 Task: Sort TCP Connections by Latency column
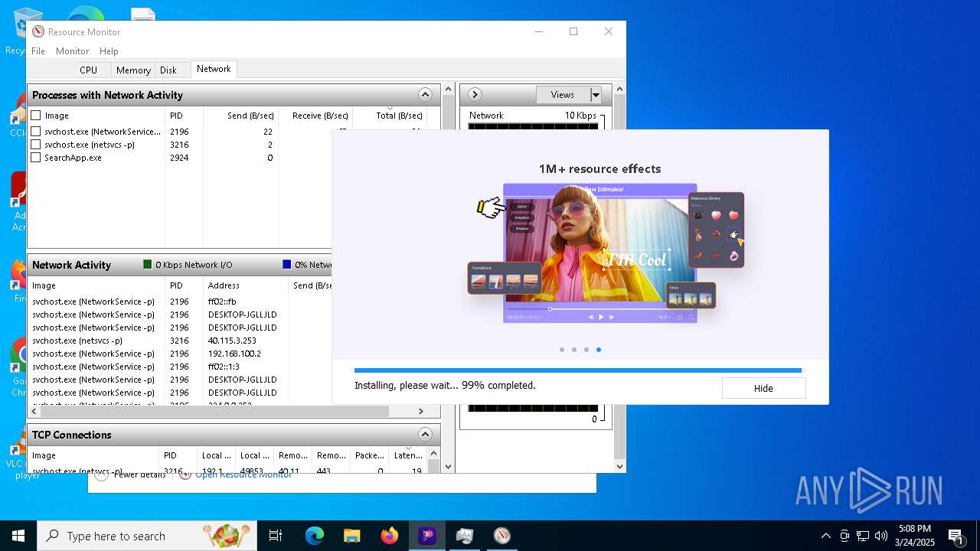(407, 455)
